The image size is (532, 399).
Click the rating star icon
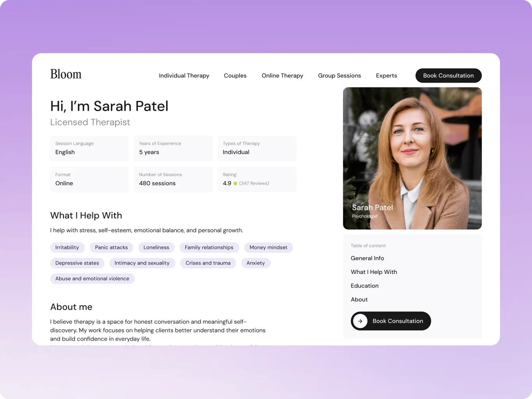pyautogui.click(x=235, y=184)
